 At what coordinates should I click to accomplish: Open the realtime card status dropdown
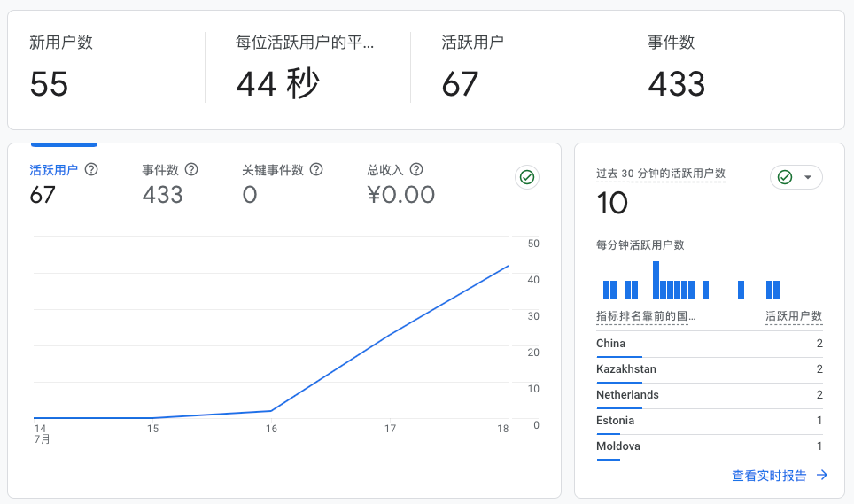click(796, 178)
